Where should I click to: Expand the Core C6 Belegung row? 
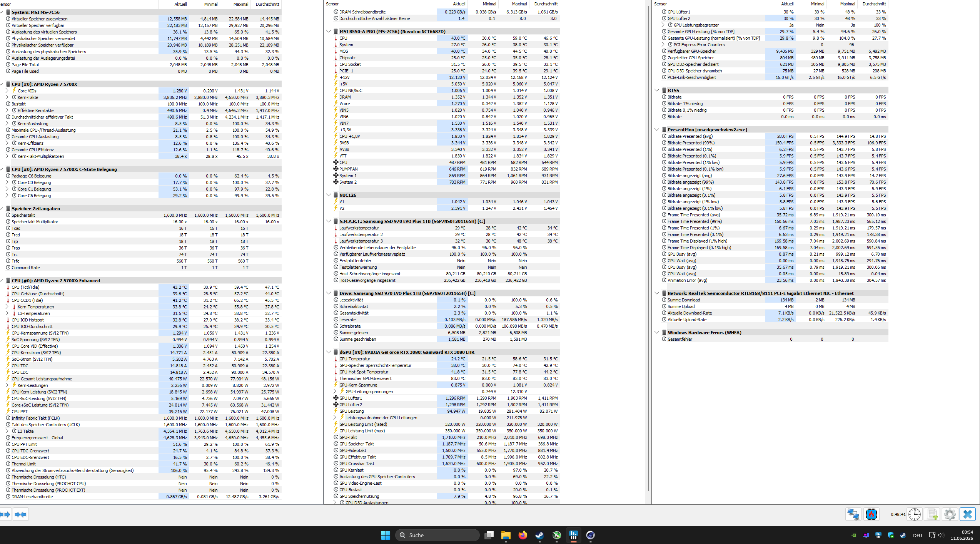coord(7,196)
